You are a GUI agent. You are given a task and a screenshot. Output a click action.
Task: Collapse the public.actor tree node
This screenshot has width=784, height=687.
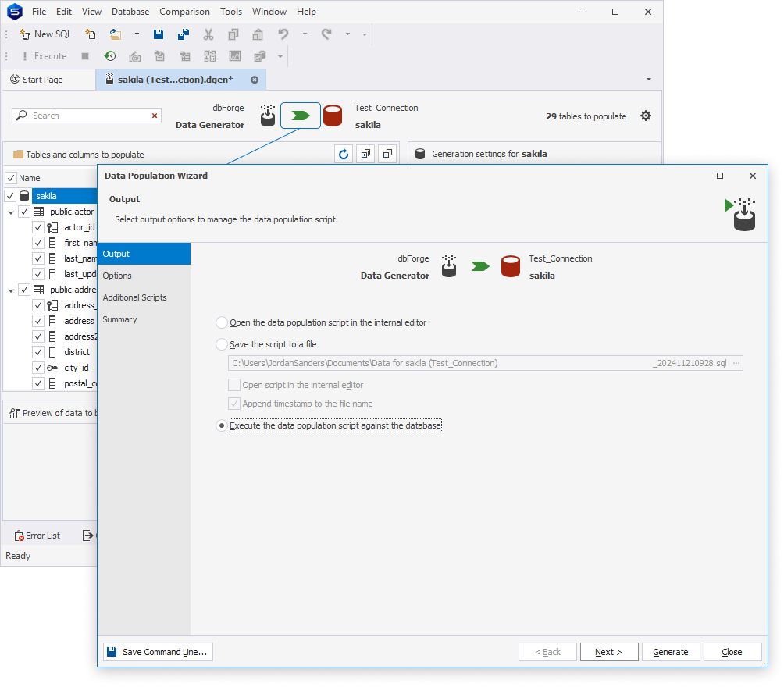10,212
